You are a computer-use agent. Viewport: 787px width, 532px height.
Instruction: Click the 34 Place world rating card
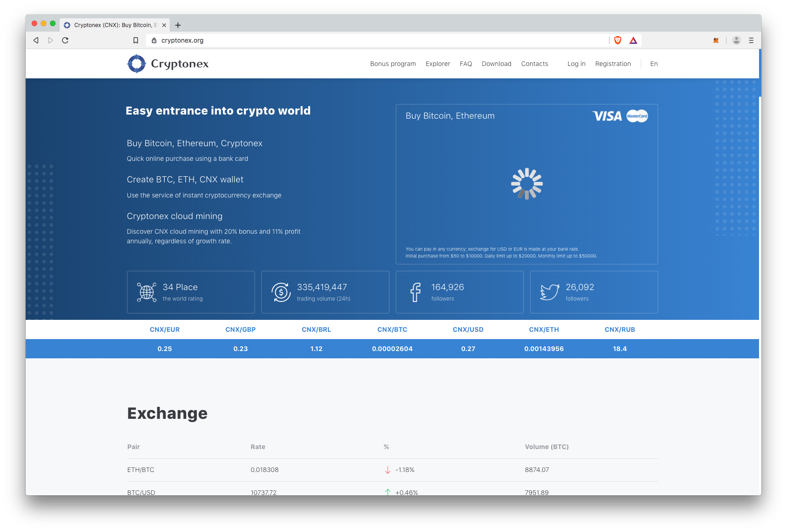click(191, 292)
